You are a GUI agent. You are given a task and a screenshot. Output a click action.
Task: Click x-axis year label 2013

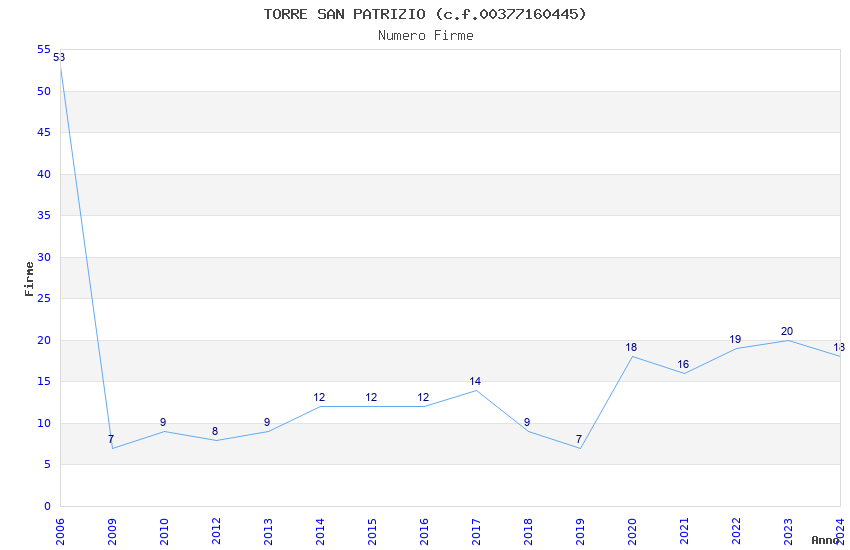268,532
